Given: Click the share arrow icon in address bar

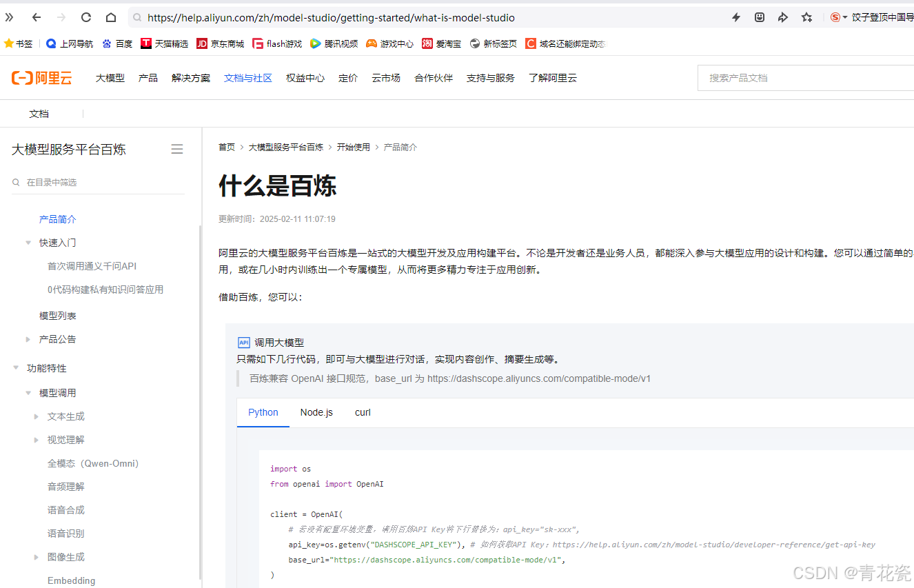Looking at the screenshot, I should pyautogui.click(x=783, y=17).
